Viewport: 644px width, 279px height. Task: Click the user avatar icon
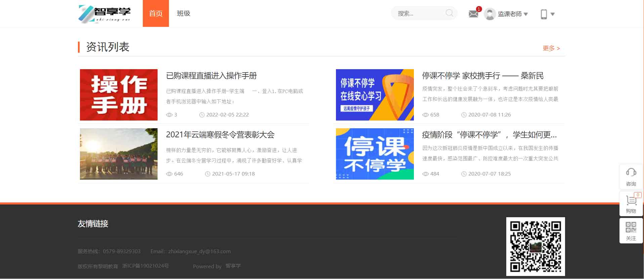pos(490,14)
